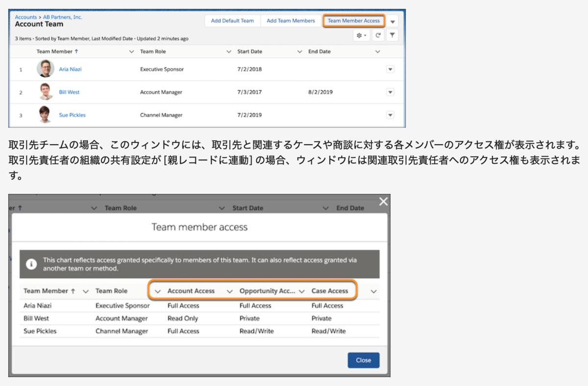Open the AB Partners, Inc. breadcrumb link

click(x=63, y=17)
